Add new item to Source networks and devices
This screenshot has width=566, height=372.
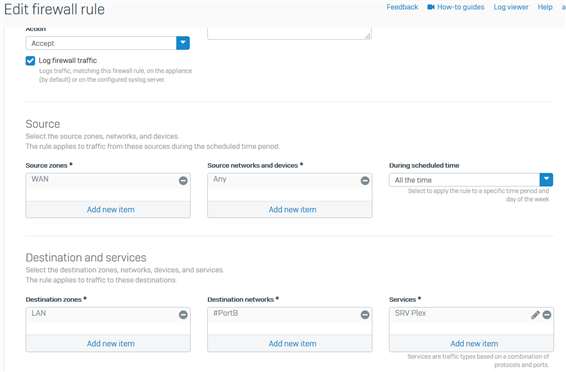(x=292, y=210)
